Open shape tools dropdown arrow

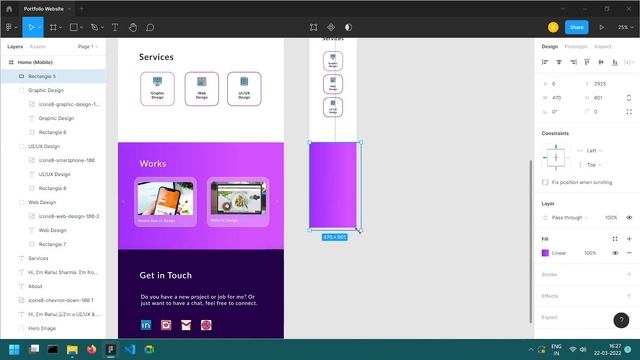(81, 27)
